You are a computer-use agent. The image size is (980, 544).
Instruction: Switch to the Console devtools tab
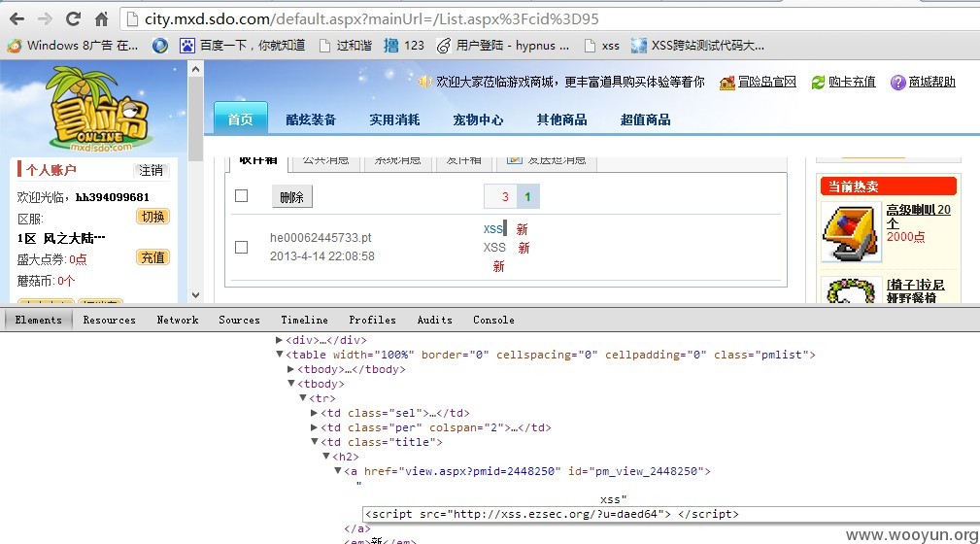tap(493, 320)
